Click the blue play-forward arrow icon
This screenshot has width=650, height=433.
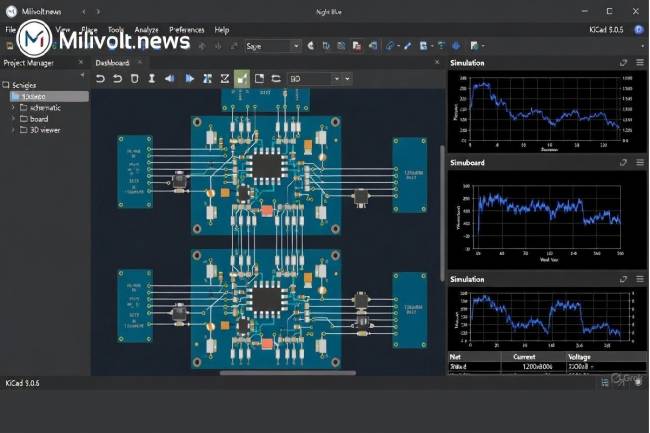point(189,78)
